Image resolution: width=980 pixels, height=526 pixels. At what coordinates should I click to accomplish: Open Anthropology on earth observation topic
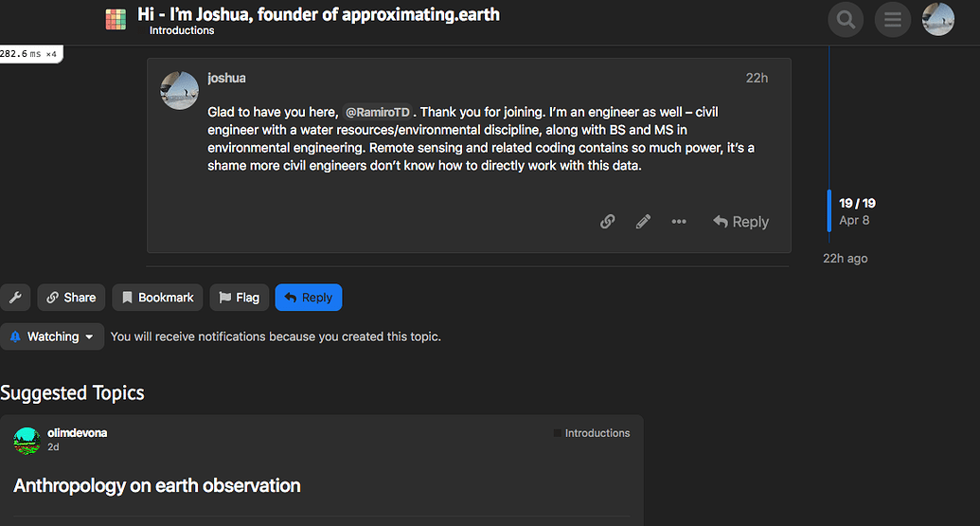click(157, 485)
